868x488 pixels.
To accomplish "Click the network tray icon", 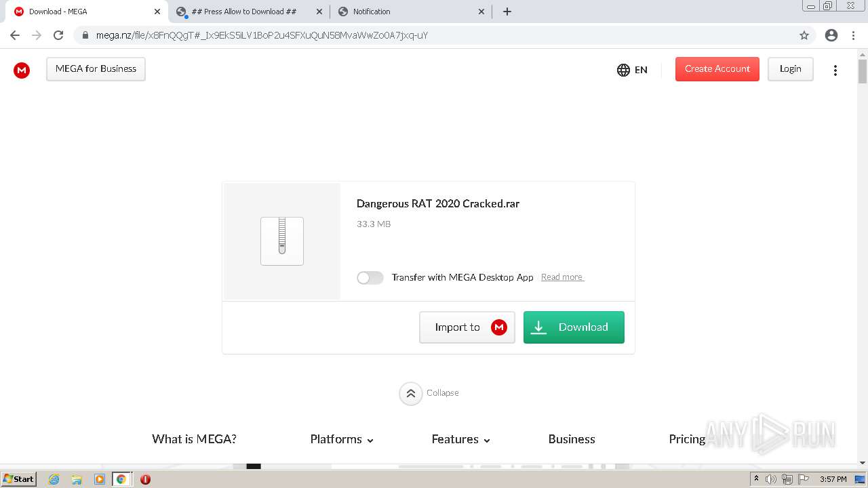I will click(x=787, y=479).
